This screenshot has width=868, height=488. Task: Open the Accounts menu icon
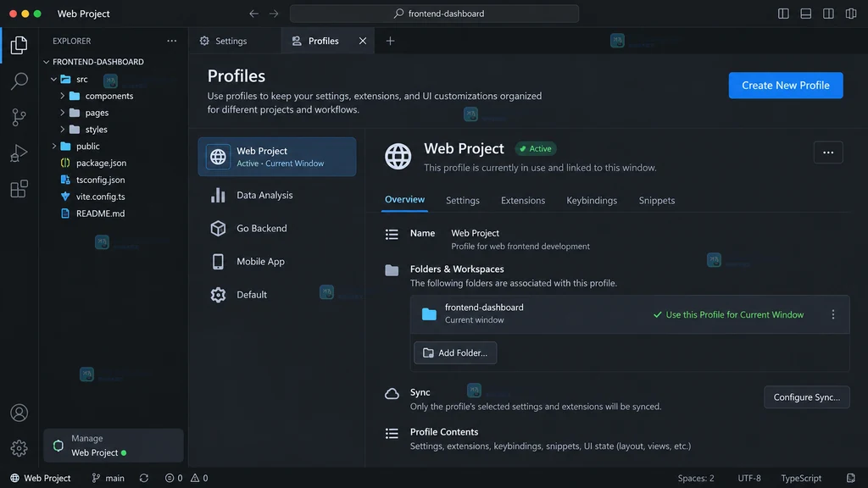pos(19,413)
